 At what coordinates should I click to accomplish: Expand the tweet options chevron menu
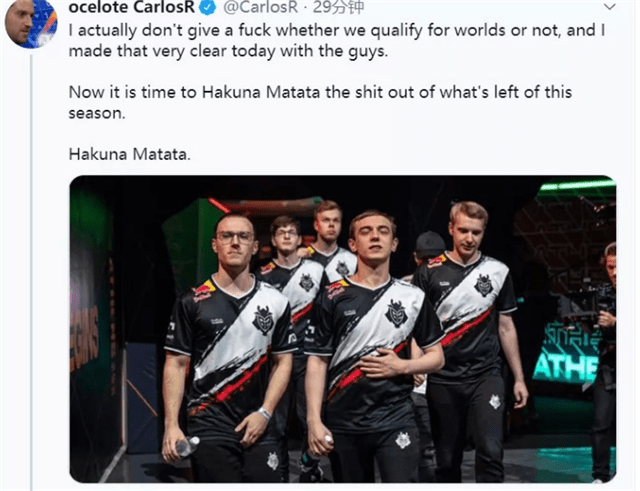pos(610,7)
